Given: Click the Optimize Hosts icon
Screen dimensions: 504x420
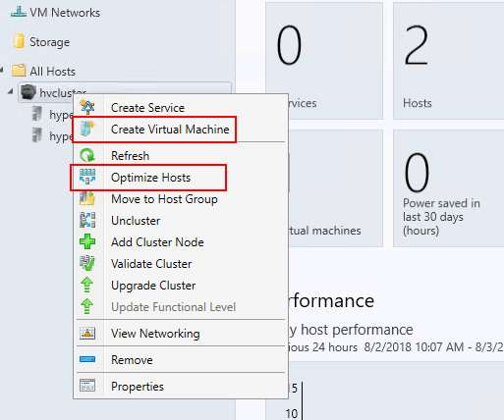Looking at the screenshot, I should (x=87, y=177).
